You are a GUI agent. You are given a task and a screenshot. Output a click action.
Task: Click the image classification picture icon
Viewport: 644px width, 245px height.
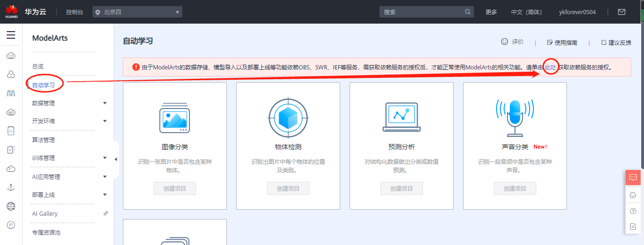click(175, 117)
